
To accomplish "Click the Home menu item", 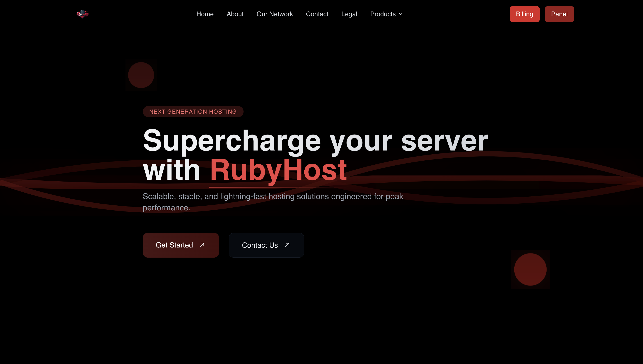I will click(x=205, y=14).
